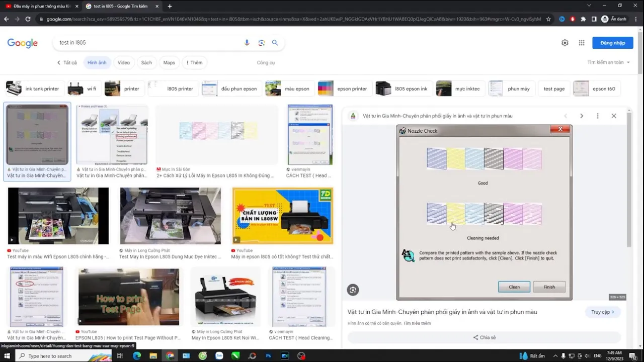Viewport: 644px width, 362px height.
Task: Show next image in preview panel
Action: 581,116
